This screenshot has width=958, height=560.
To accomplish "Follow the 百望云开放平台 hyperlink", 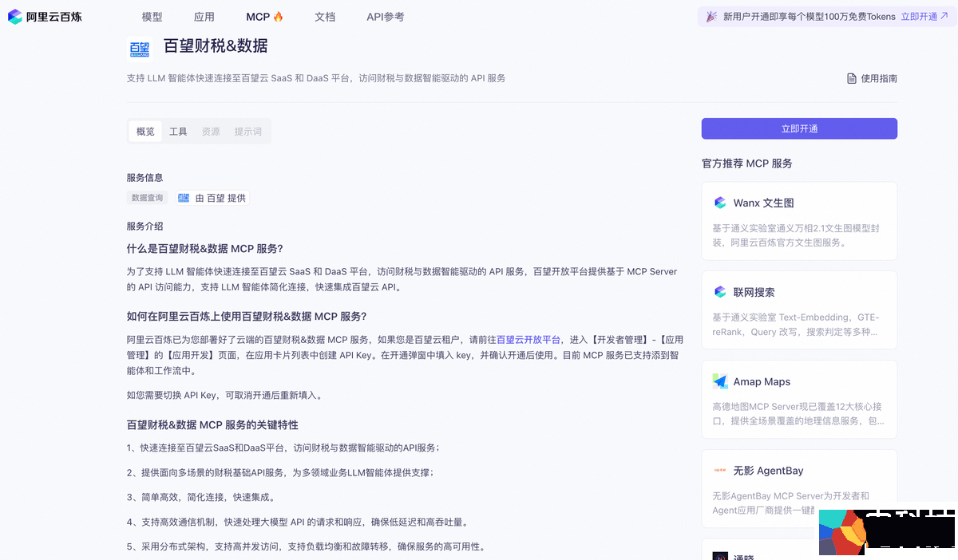I will (528, 339).
